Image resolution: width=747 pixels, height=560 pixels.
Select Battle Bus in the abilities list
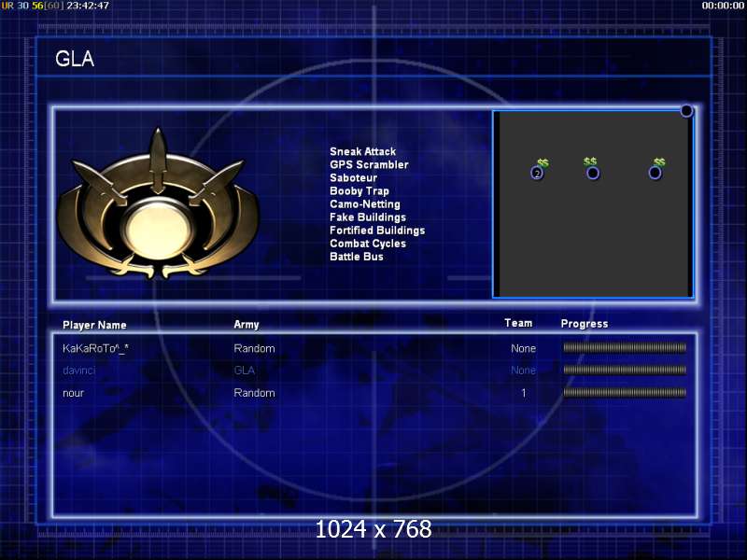coord(356,257)
